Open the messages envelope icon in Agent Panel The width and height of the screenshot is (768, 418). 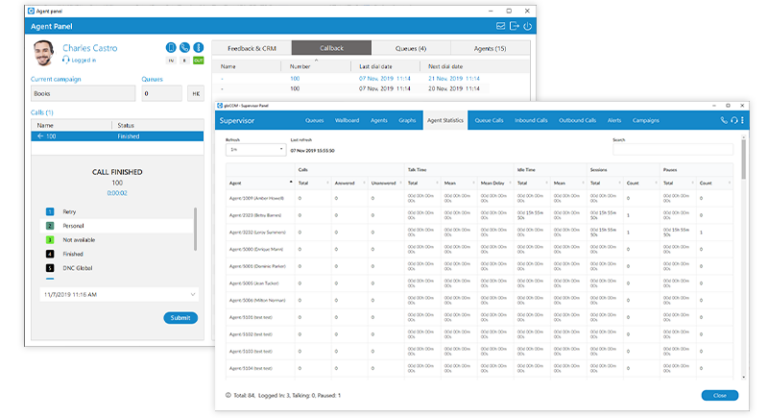(x=500, y=26)
